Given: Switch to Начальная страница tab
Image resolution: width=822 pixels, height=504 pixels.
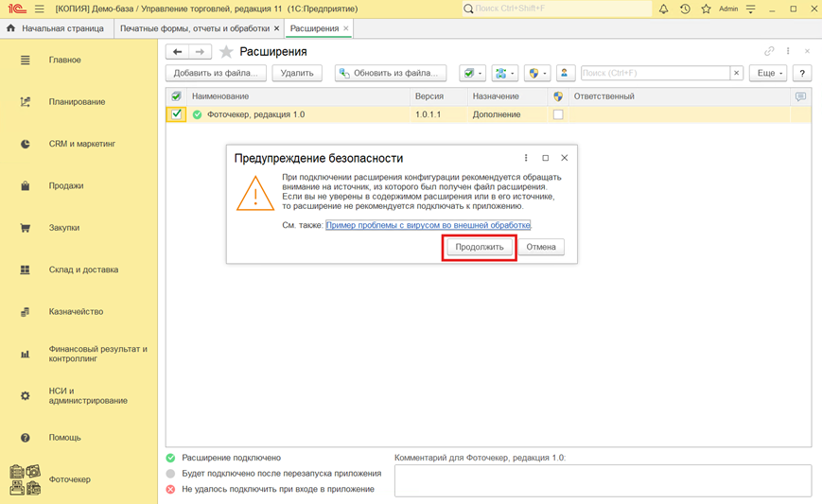Looking at the screenshot, I should (55, 28).
